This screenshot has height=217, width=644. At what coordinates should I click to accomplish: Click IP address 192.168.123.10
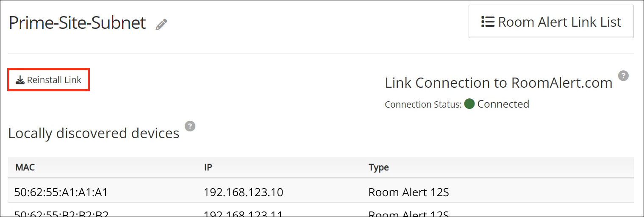(243, 192)
